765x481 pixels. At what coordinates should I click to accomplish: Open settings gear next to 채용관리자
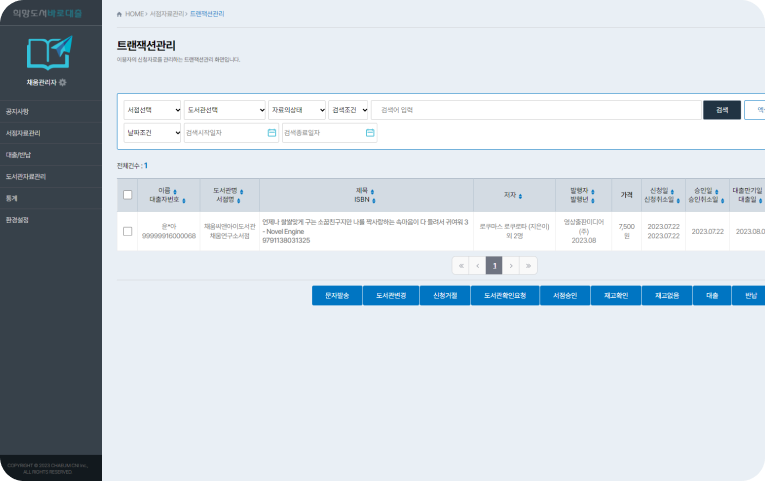(63, 82)
